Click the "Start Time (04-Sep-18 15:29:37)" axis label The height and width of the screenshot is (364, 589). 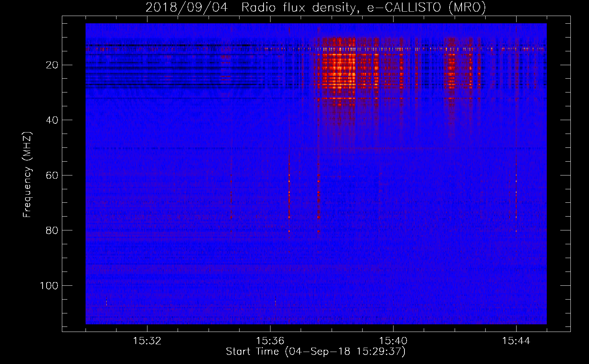316,352
